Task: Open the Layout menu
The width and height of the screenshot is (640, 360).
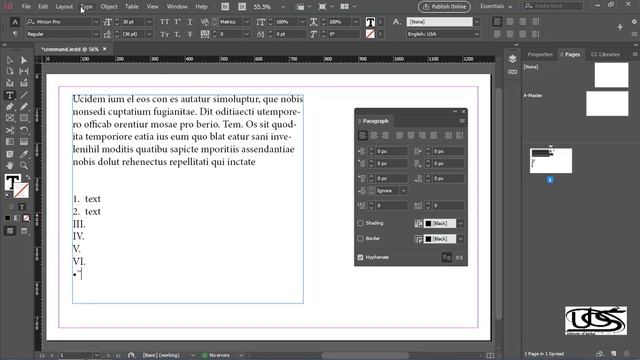Action: 64,7
